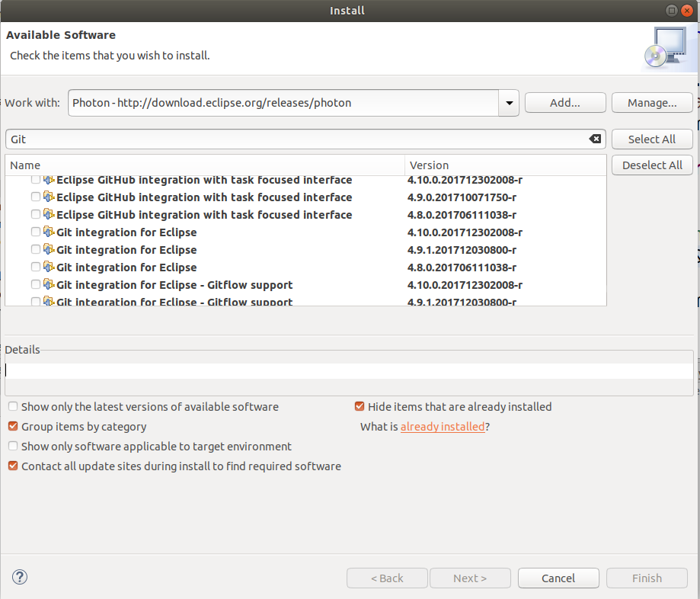Enable show only latest versions option

[13, 406]
